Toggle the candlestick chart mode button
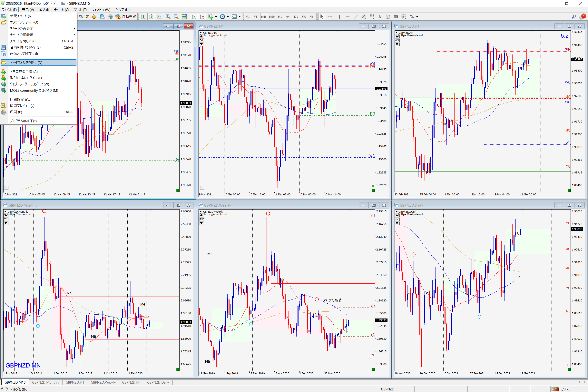 151,17
